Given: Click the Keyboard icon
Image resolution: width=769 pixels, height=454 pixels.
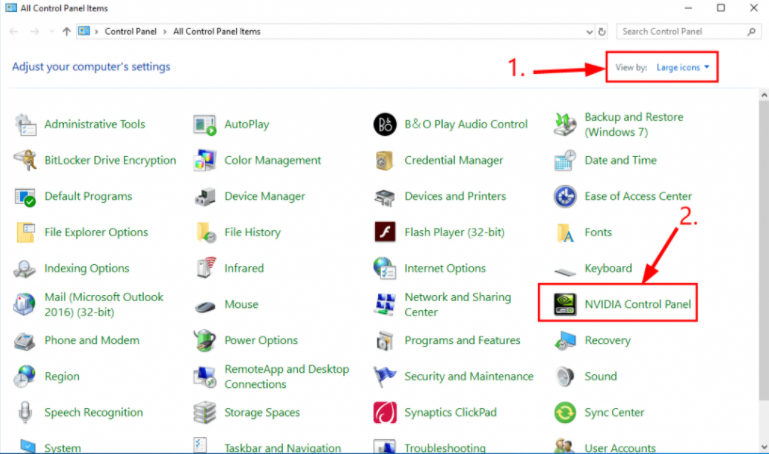Looking at the screenshot, I should [565, 271].
